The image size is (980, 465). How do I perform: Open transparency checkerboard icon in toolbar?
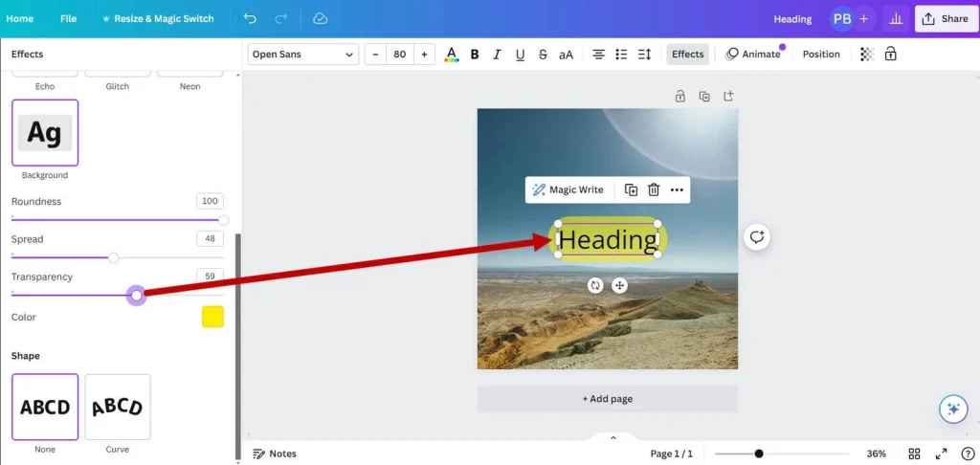pyautogui.click(x=867, y=55)
